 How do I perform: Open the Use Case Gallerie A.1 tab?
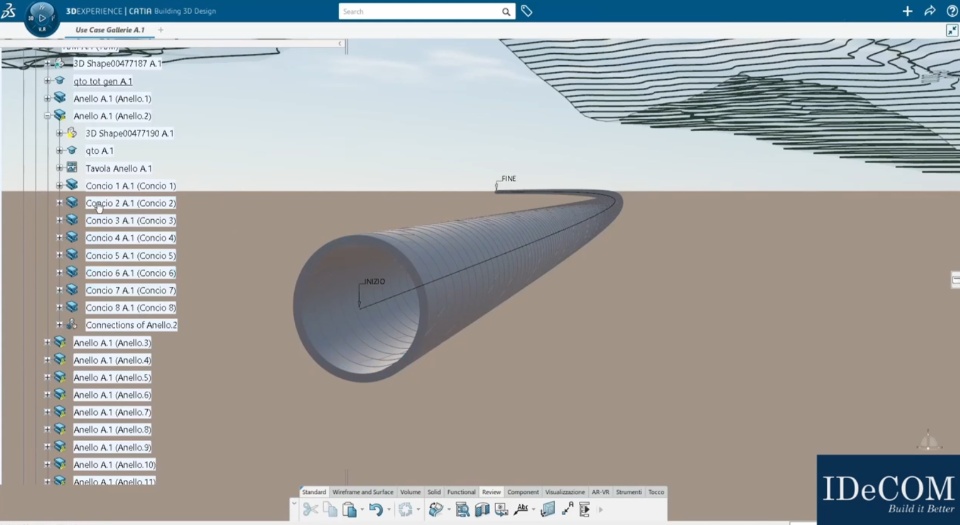(110, 29)
